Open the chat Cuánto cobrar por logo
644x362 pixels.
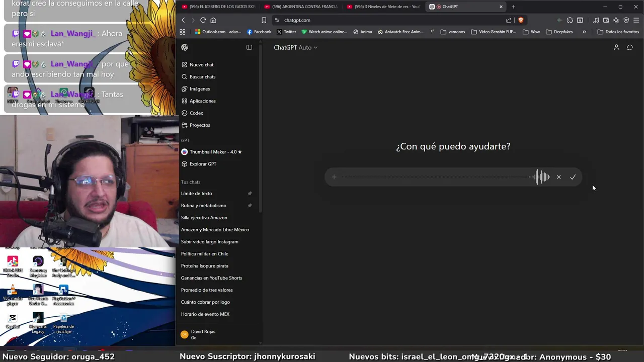coord(205,302)
